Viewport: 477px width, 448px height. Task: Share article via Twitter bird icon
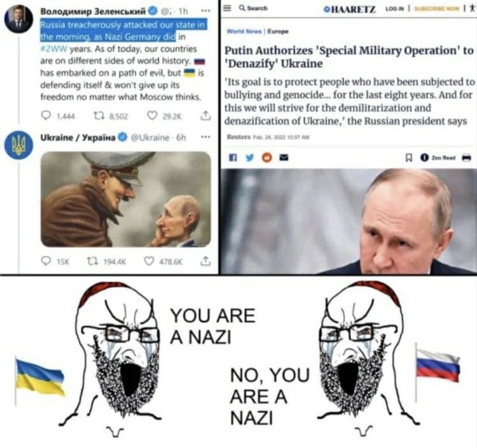point(250,158)
